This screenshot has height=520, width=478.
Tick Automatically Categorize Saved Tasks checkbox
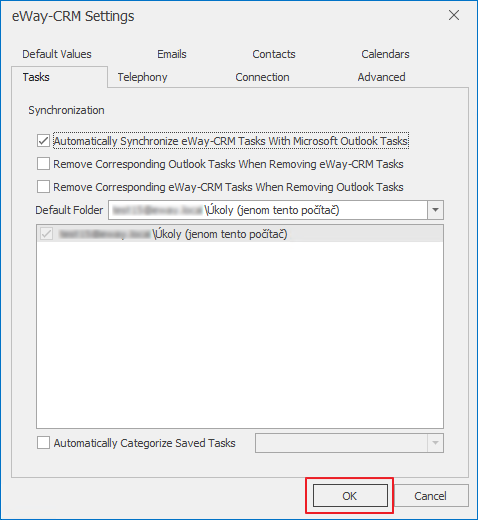point(43,443)
